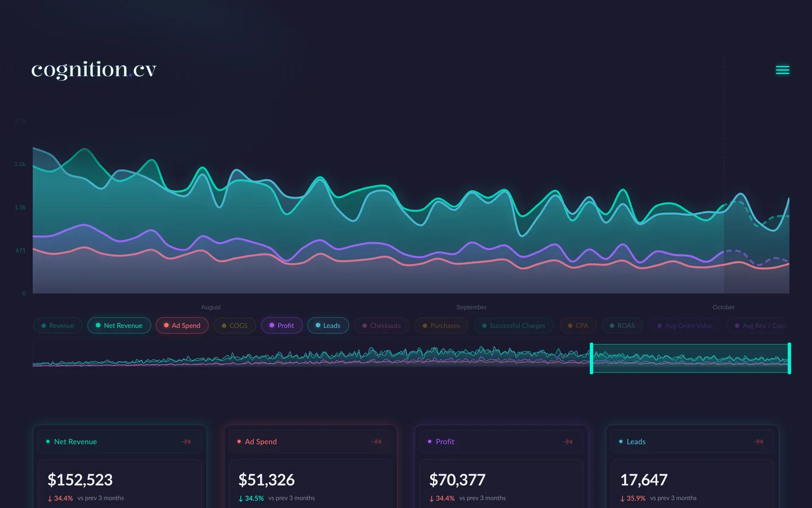Screen dimensions: 812x508
Task: Open the hamburger menu
Action: tap(782, 70)
